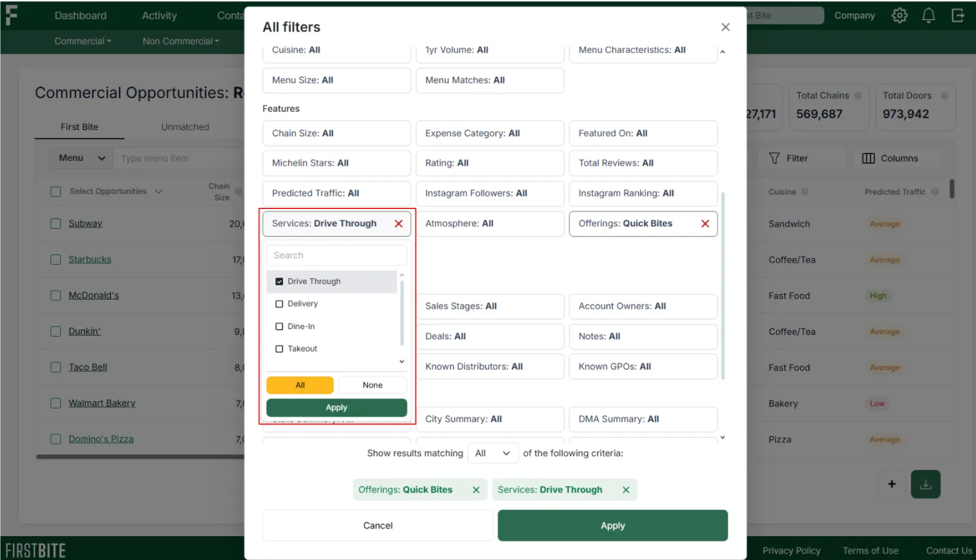This screenshot has height=560, width=976.
Task: Clear the Offerings: Quick Bites filter
Action: [x=705, y=223]
